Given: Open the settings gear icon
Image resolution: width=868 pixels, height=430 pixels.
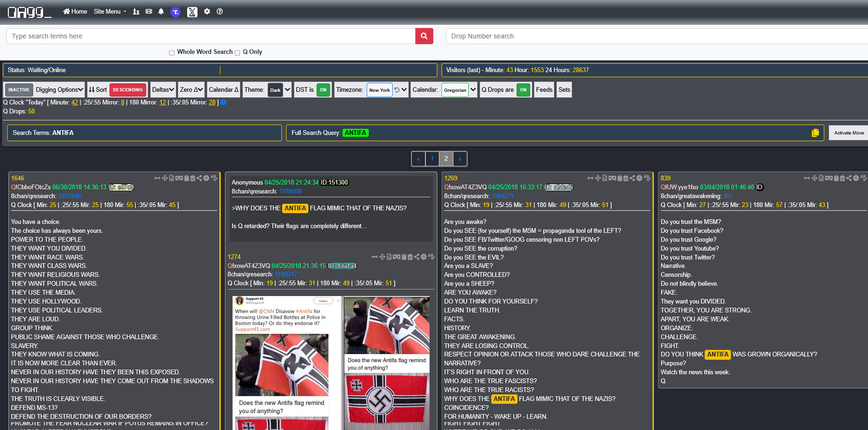Looking at the screenshot, I should coord(207,12).
